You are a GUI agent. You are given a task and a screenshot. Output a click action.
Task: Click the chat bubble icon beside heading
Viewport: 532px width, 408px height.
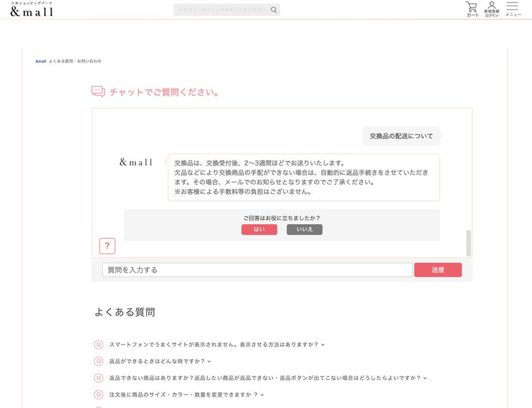tap(98, 92)
